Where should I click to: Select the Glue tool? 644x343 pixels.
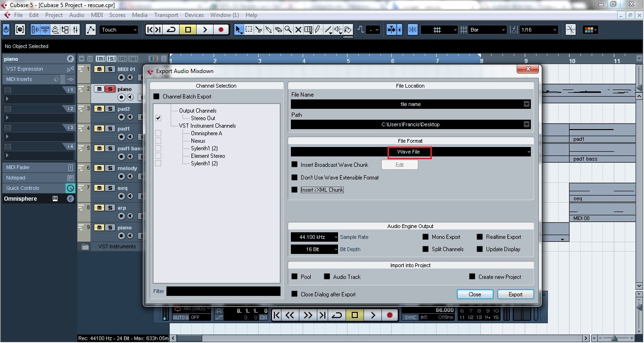tap(268, 29)
